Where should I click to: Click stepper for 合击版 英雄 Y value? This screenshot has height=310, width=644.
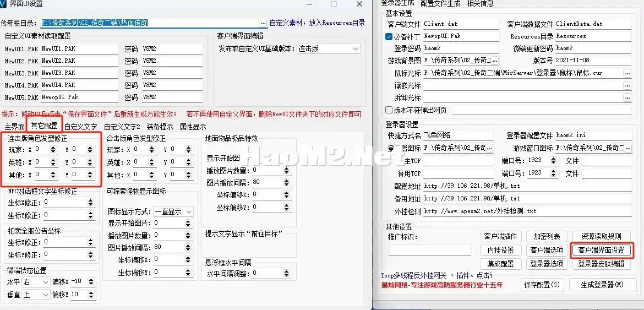188,162
